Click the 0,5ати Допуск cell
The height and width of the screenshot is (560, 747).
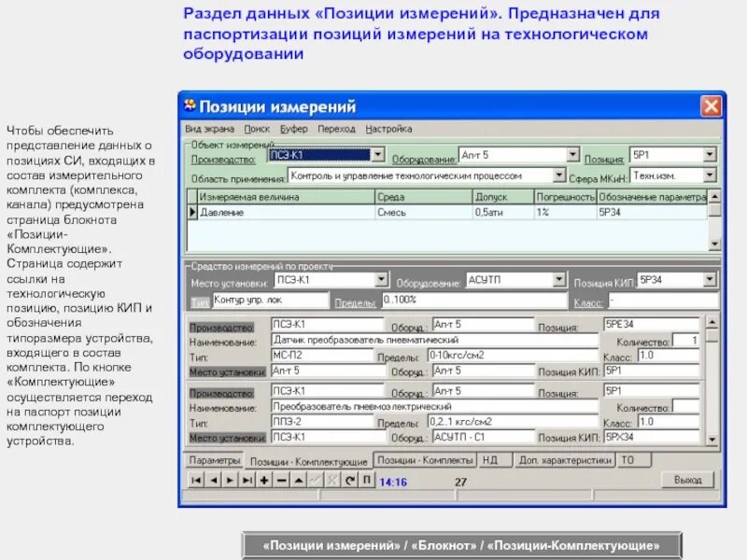coord(503,213)
